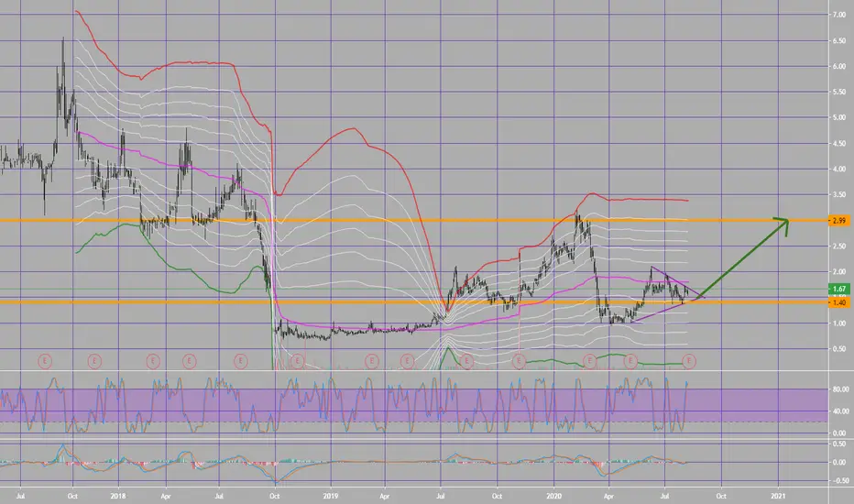Screen dimensions: 854x504
Task: Click the March 2019 earnings E marker
Action: pyautogui.click(x=372, y=361)
